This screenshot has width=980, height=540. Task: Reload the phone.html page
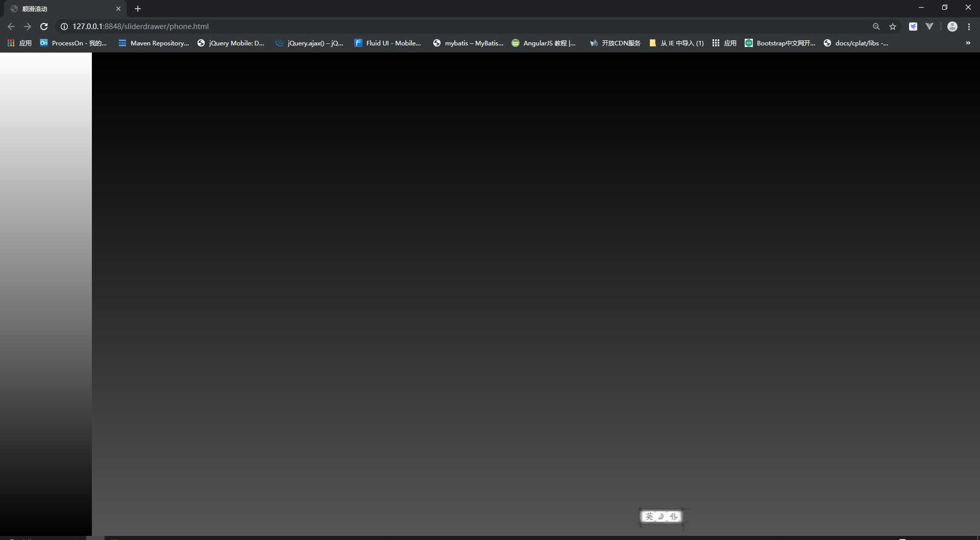click(x=44, y=27)
